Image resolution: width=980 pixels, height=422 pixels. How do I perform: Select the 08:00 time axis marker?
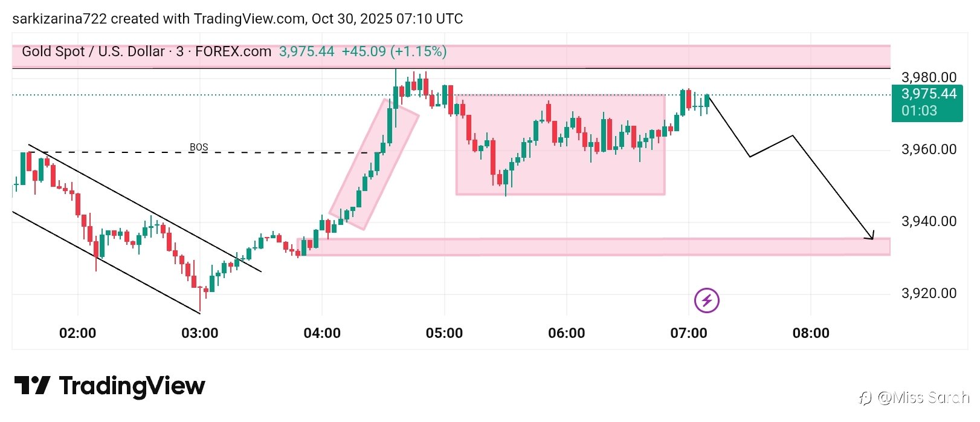[x=811, y=333]
